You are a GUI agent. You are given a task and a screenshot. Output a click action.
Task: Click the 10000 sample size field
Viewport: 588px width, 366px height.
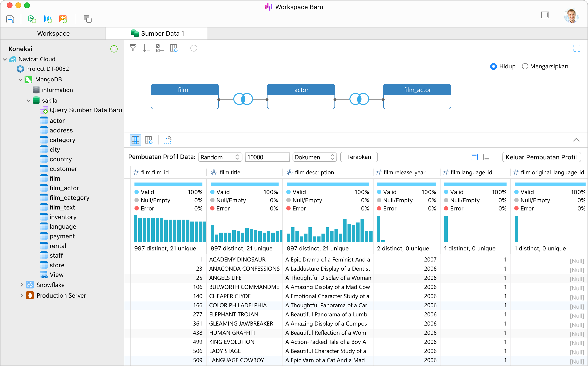[x=267, y=157]
